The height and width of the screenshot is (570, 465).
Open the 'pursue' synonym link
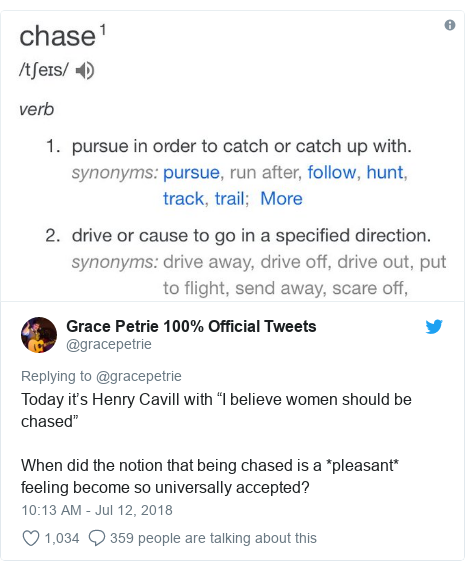191,173
